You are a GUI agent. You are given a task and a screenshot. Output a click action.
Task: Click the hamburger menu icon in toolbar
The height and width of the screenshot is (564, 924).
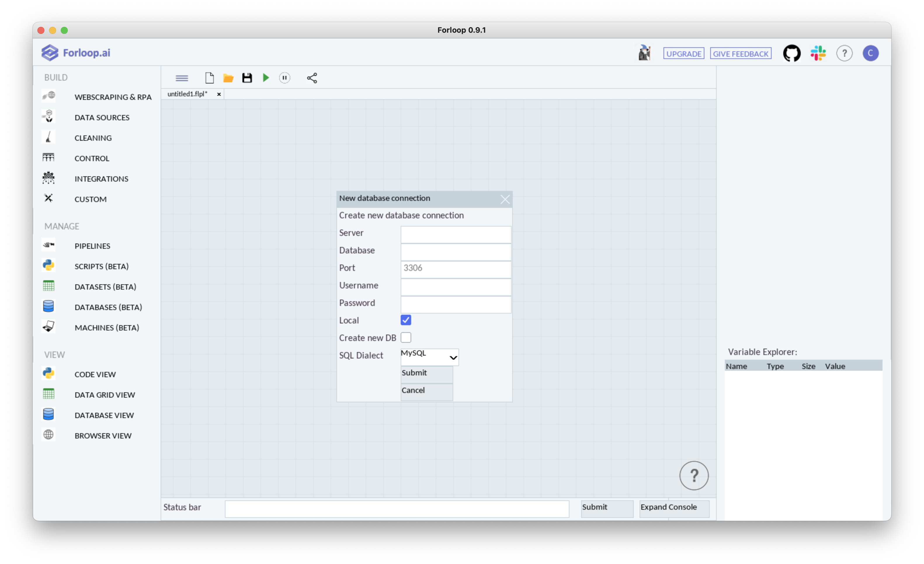(x=182, y=78)
